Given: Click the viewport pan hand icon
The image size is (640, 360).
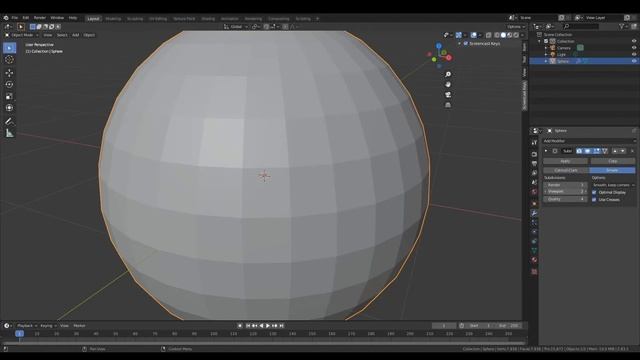Looking at the screenshot, I should pos(448,84).
